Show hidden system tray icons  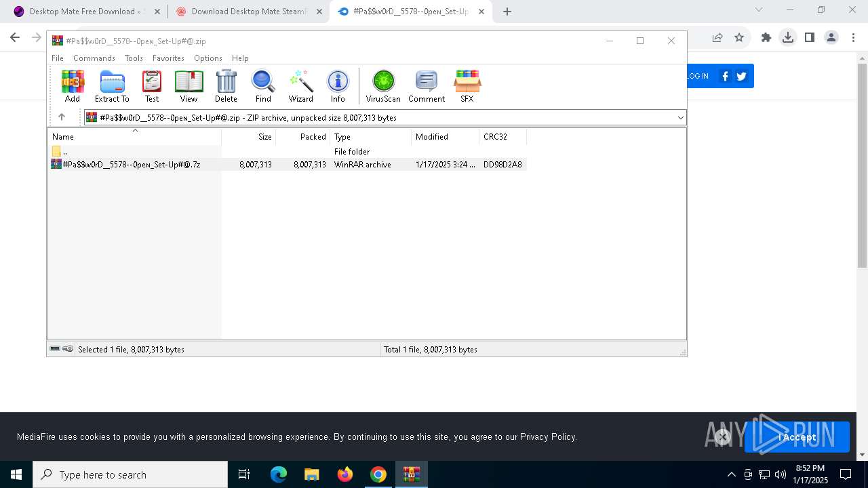click(x=731, y=474)
